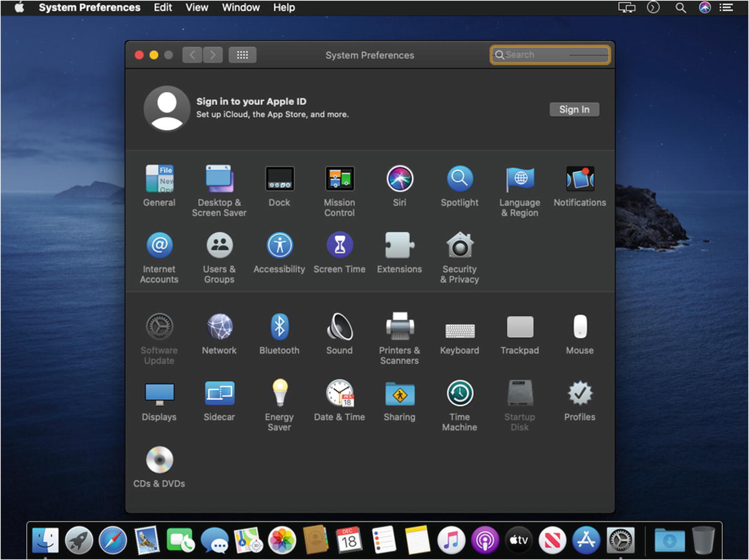
Task: Open Printers & Scanners preferences
Action: (x=399, y=327)
